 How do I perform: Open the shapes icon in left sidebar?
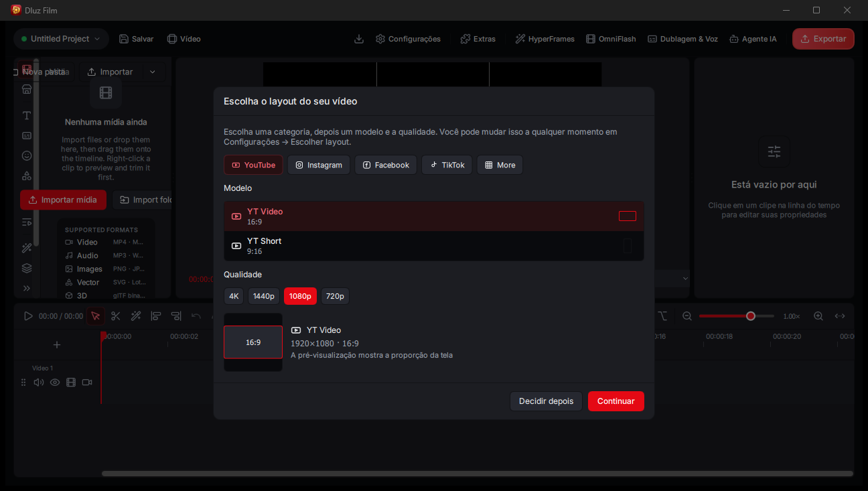pyautogui.click(x=27, y=176)
